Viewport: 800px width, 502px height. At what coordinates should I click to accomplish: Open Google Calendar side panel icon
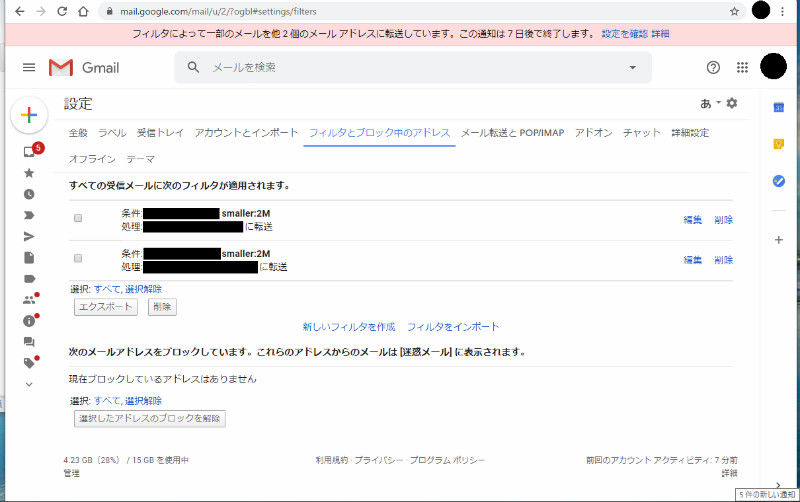pyautogui.click(x=779, y=107)
